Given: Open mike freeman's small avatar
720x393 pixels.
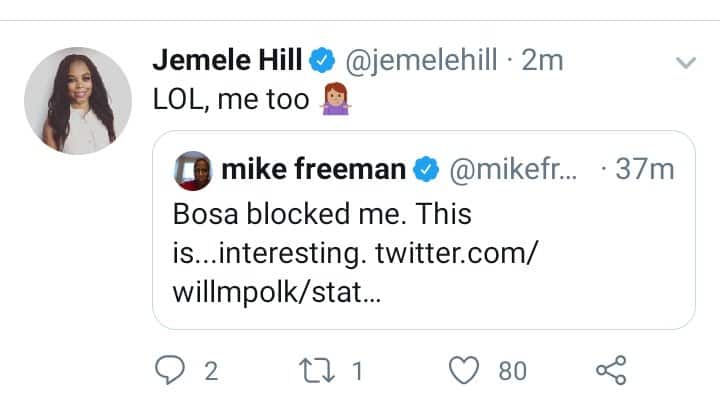Looking at the screenshot, I should [193, 170].
